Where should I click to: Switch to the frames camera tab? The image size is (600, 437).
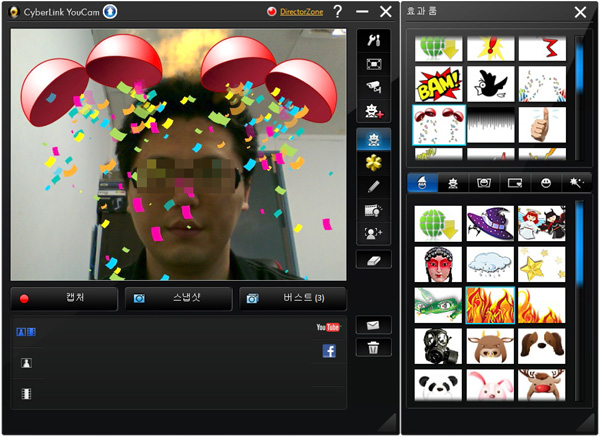coord(484,183)
